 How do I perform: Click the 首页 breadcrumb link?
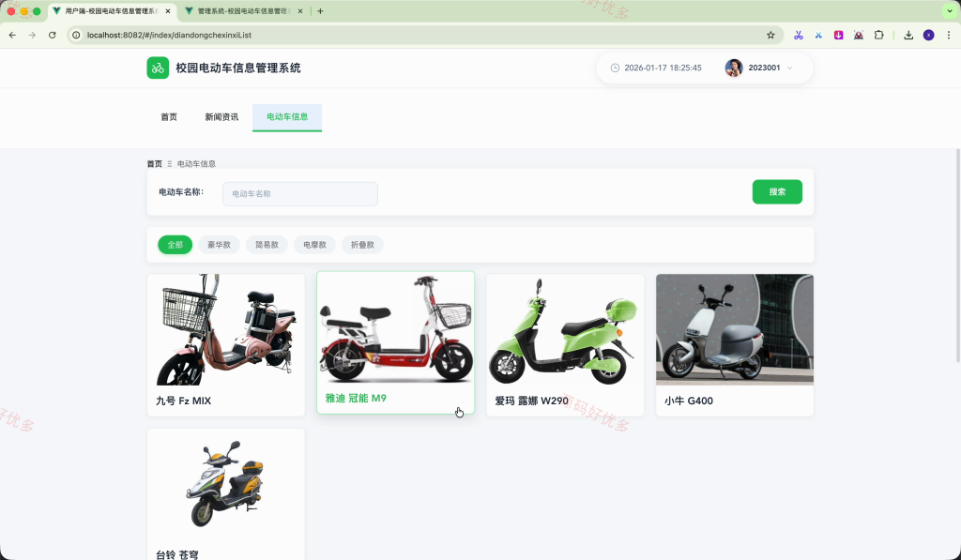coord(155,163)
